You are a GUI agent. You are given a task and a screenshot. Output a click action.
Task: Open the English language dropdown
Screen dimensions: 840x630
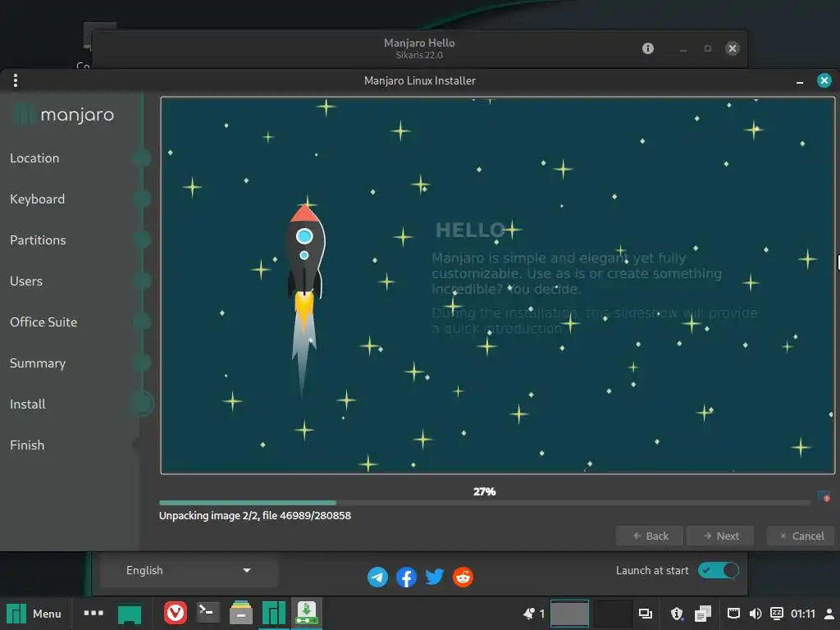point(189,571)
